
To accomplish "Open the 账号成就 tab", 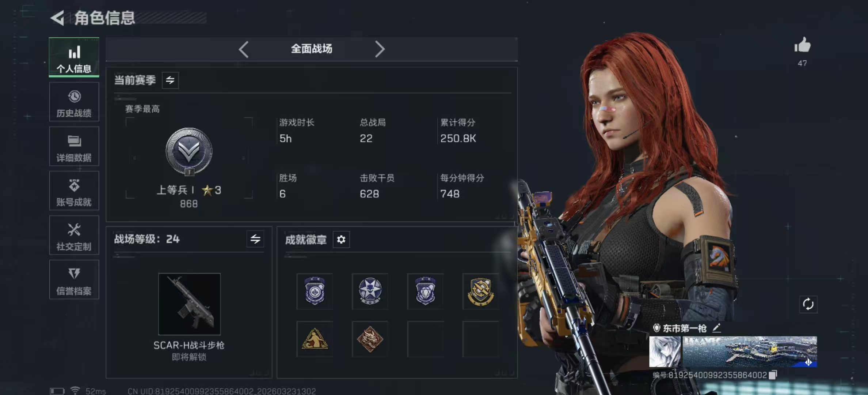I will tap(74, 191).
